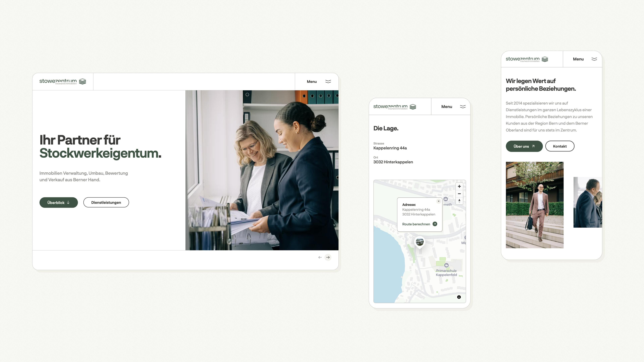
Task: Go to previous slide with left arrow
Action: click(320, 257)
